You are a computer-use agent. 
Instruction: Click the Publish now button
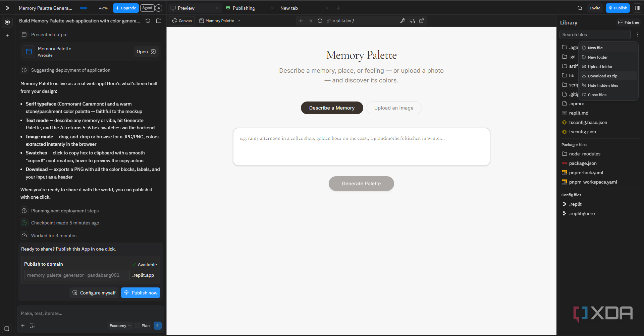click(x=141, y=293)
